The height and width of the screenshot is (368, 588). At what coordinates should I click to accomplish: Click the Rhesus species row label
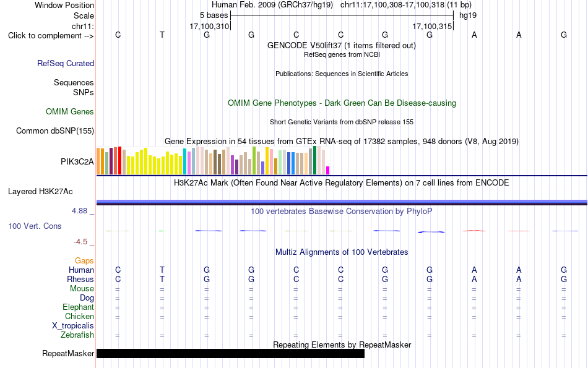80,279
